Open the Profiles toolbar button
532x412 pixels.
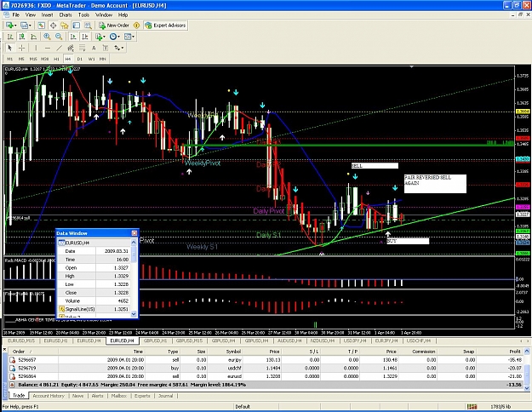[24, 26]
